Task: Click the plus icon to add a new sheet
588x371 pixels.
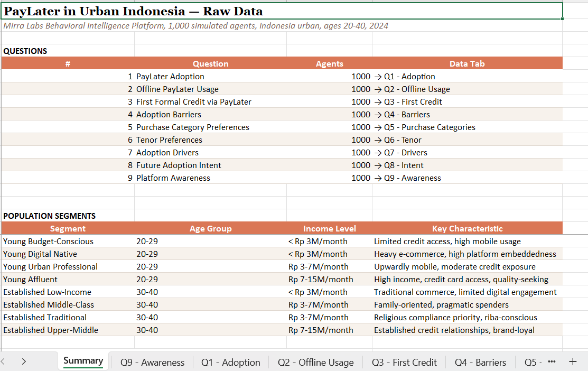Action: [x=573, y=362]
